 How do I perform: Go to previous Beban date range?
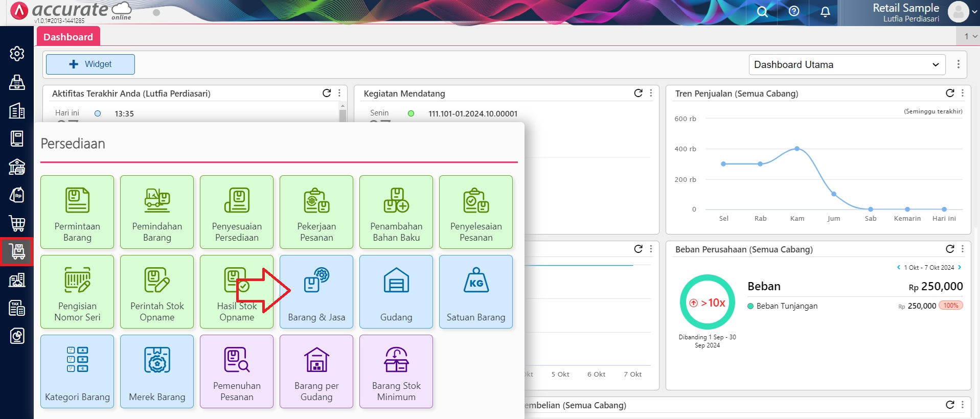tap(899, 267)
